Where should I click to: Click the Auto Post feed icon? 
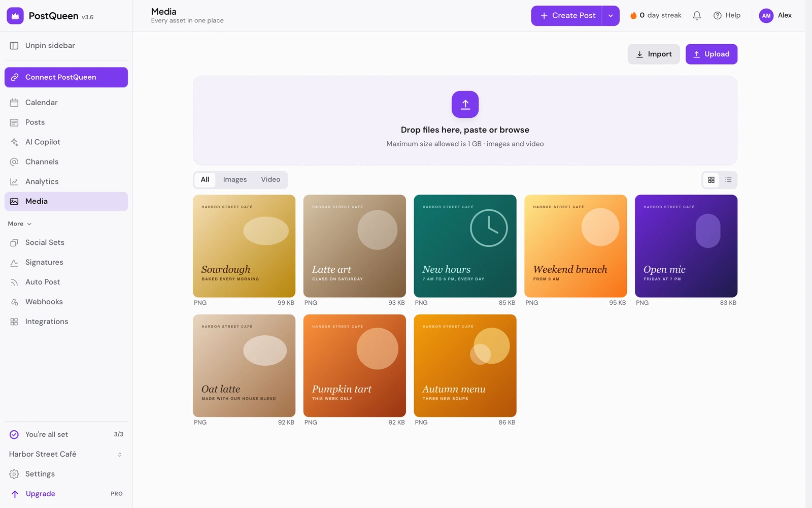pos(14,282)
